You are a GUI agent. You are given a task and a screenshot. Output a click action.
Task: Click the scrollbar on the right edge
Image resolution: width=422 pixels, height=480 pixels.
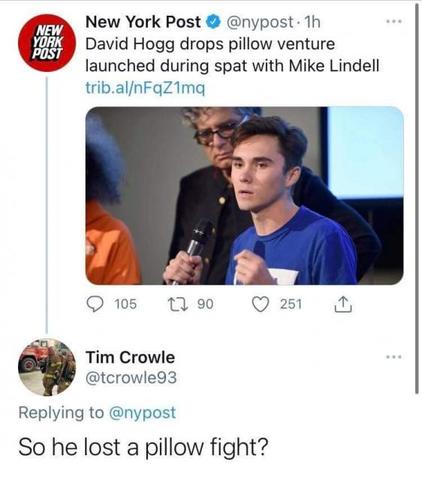[x=417, y=199]
